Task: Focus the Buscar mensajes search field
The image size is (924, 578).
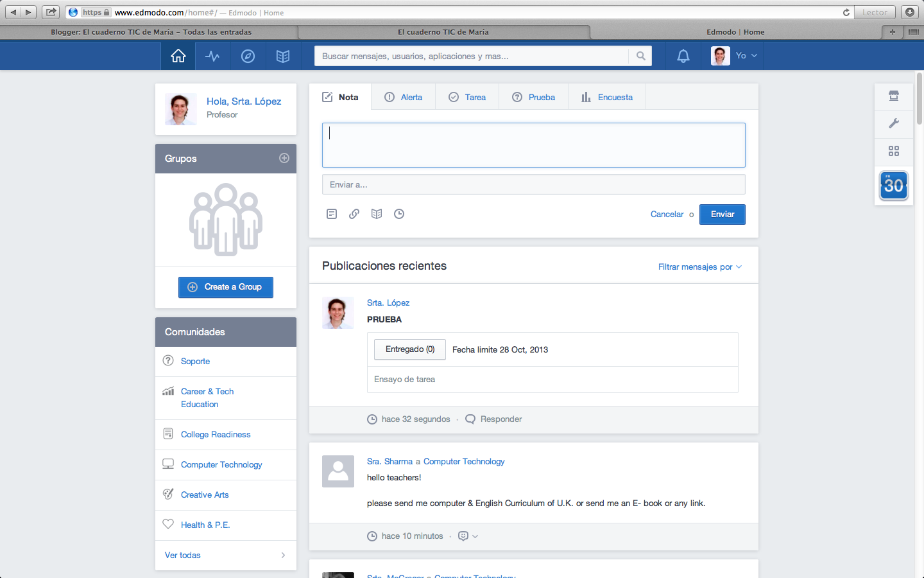Action: [472, 56]
